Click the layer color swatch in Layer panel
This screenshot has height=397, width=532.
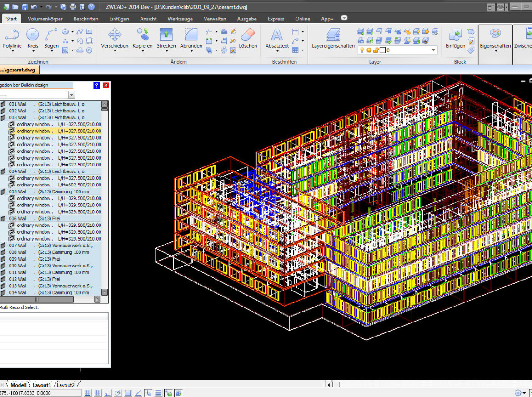point(382,50)
